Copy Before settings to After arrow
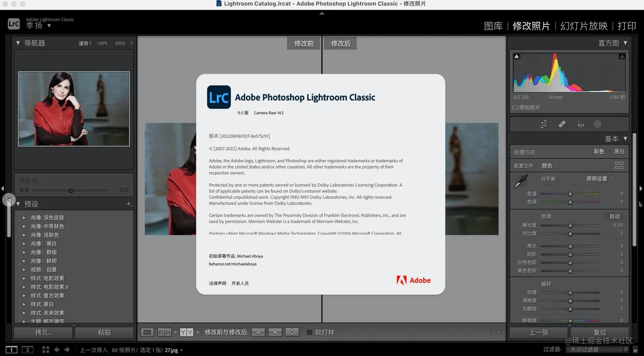 click(x=258, y=332)
